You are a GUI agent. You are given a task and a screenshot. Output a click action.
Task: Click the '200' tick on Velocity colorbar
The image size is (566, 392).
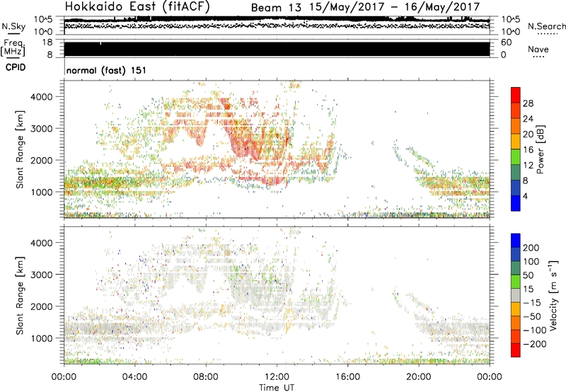(x=531, y=248)
